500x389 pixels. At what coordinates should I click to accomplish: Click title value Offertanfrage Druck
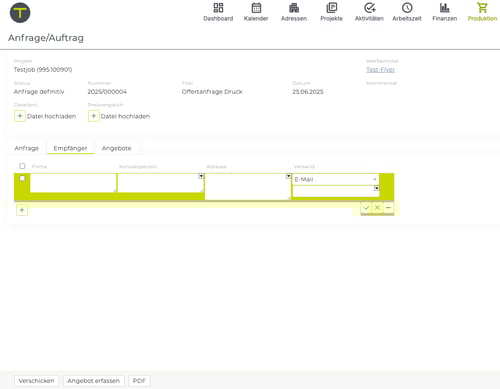click(212, 92)
